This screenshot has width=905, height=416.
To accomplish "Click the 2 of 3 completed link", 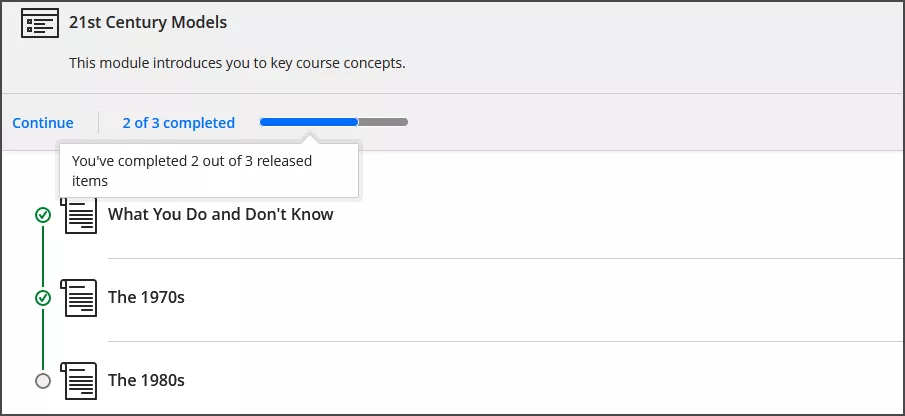I will pyautogui.click(x=178, y=123).
